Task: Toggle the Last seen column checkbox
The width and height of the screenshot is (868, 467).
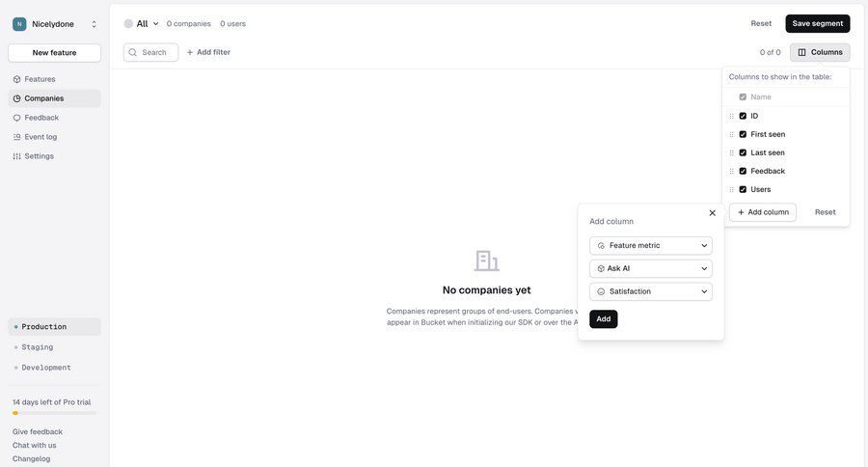Action: (743, 152)
